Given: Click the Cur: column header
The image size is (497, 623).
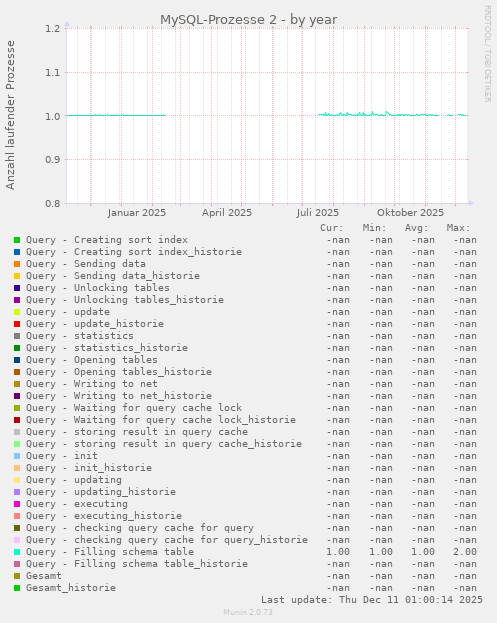Looking at the screenshot, I should pyautogui.click(x=332, y=228).
